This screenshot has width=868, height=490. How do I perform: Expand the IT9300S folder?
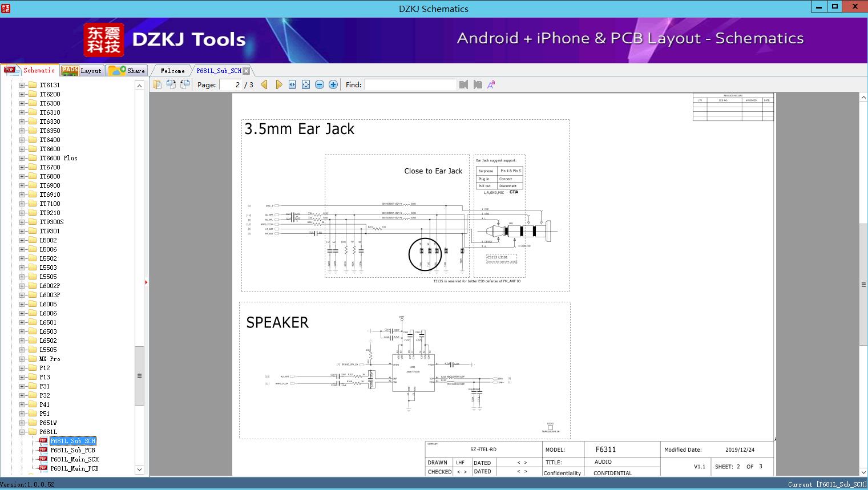pyautogui.click(x=22, y=222)
